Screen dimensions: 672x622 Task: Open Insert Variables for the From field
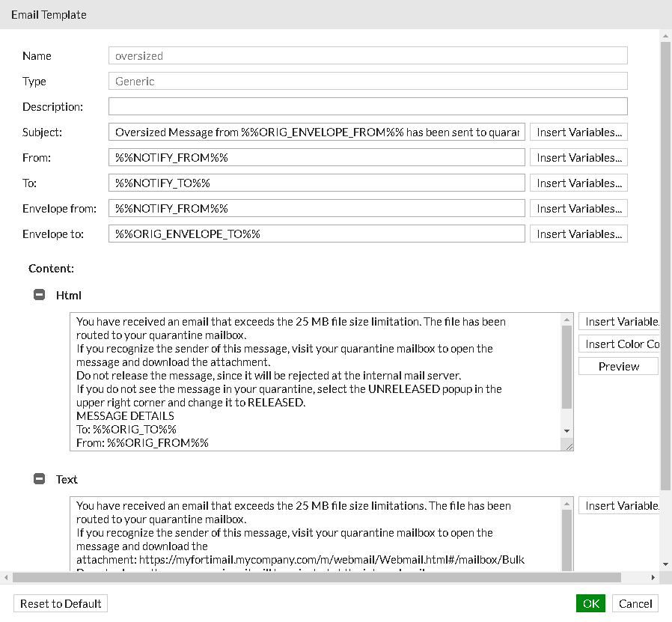point(578,157)
